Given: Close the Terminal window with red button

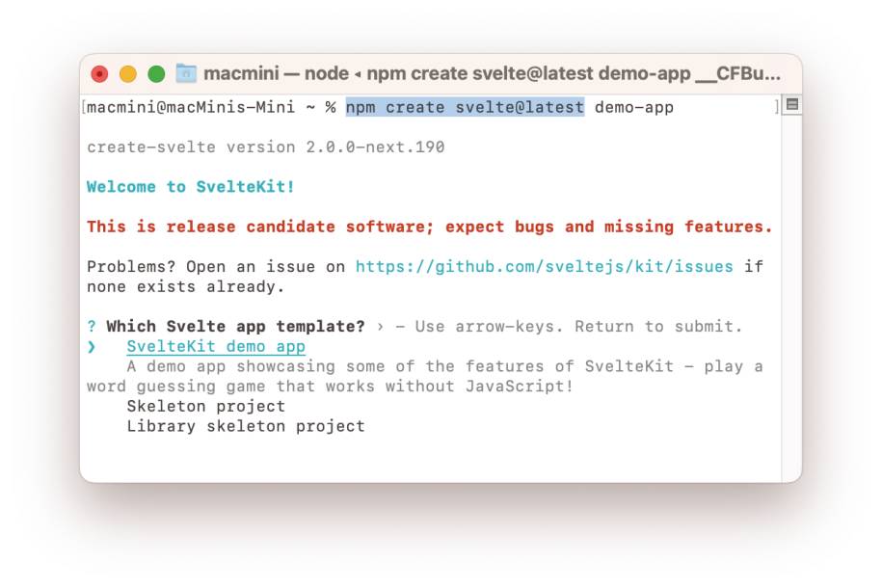Looking at the screenshot, I should (x=99, y=73).
